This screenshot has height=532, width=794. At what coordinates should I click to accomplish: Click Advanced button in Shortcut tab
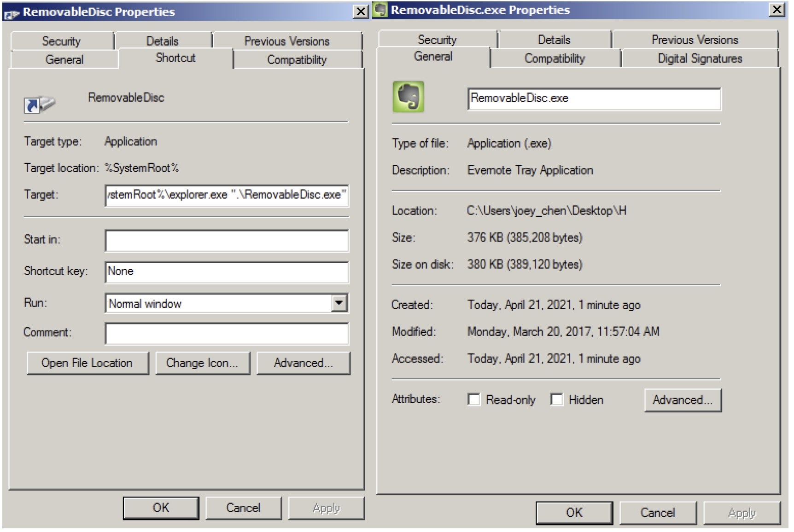click(x=303, y=363)
